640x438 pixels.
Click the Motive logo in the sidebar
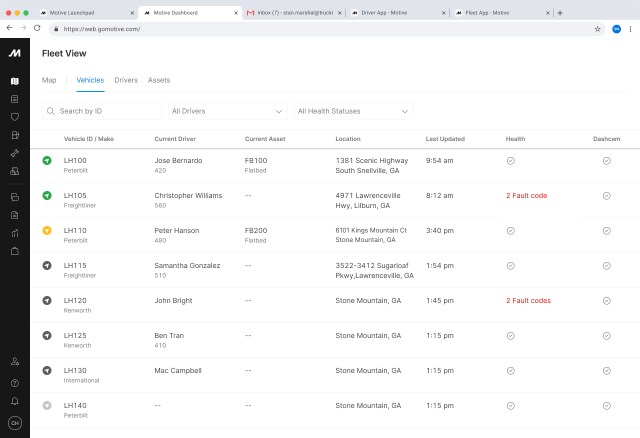(14, 53)
